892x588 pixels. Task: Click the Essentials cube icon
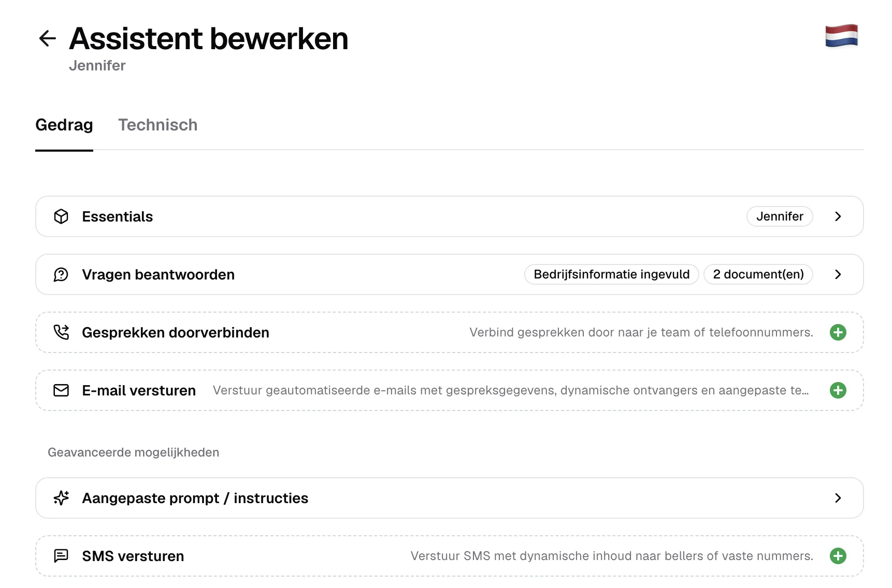(61, 216)
